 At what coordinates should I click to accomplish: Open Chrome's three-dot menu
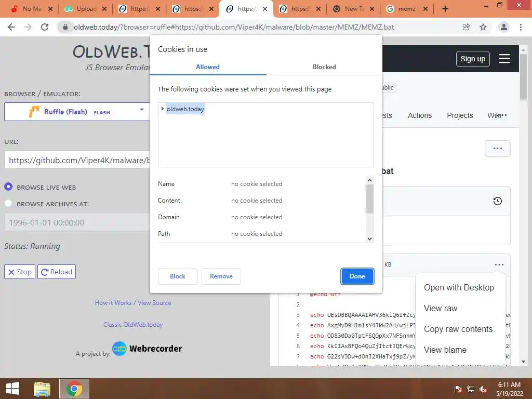tap(521, 27)
